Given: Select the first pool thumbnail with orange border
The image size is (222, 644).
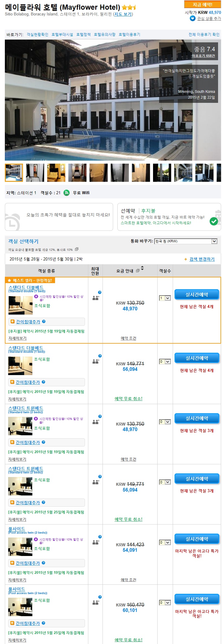Looking at the screenshot, I should pyautogui.click(x=14, y=173).
